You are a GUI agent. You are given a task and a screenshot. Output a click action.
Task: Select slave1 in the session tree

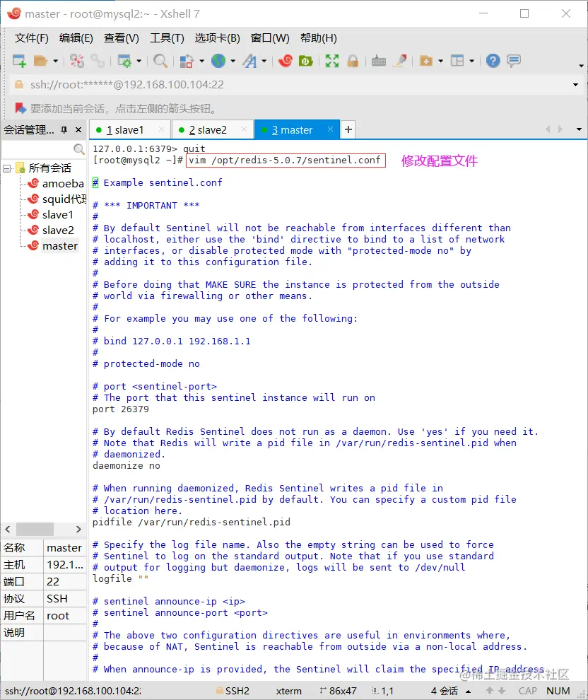pyautogui.click(x=57, y=215)
